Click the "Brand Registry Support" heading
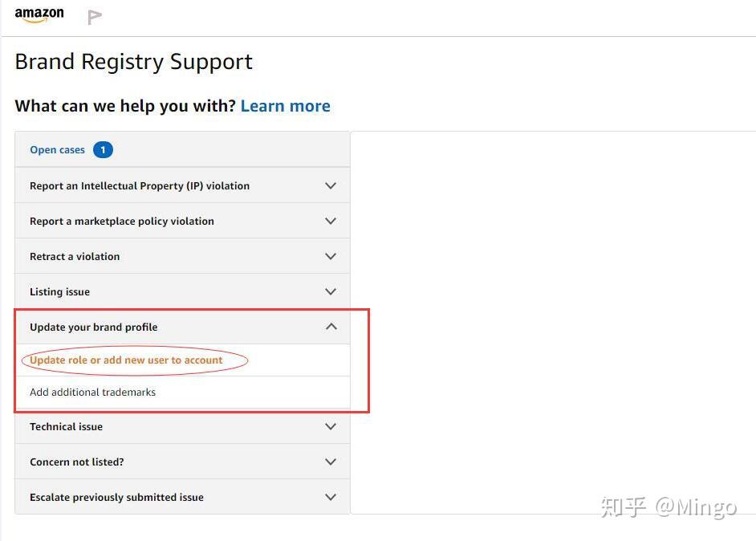Screen dimensions: 756x541 (133, 62)
